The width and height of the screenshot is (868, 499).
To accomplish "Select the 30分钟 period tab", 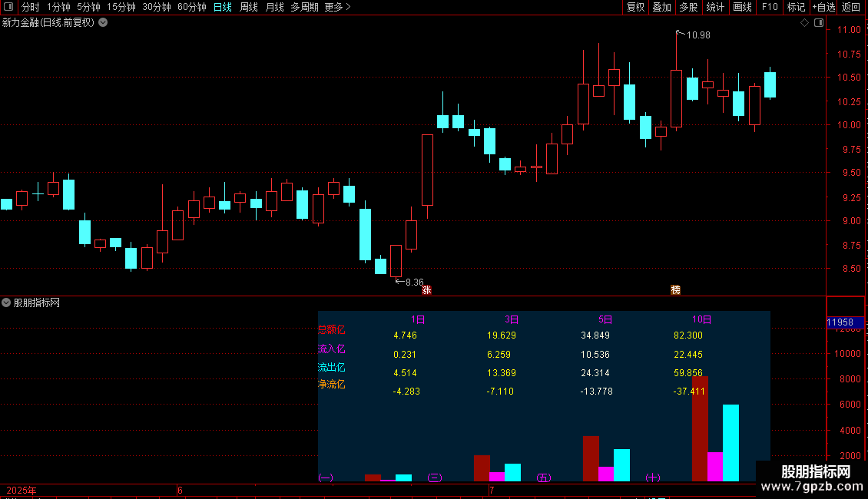I will (x=157, y=7).
